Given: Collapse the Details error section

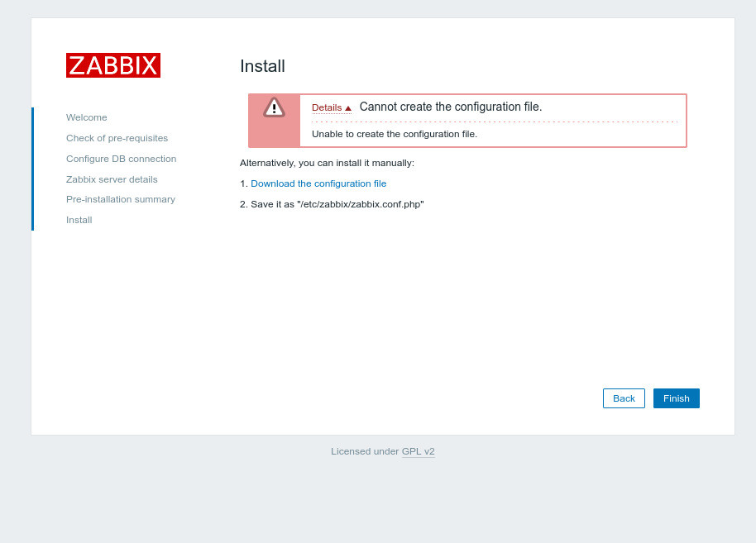Looking at the screenshot, I should tap(332, 107).
